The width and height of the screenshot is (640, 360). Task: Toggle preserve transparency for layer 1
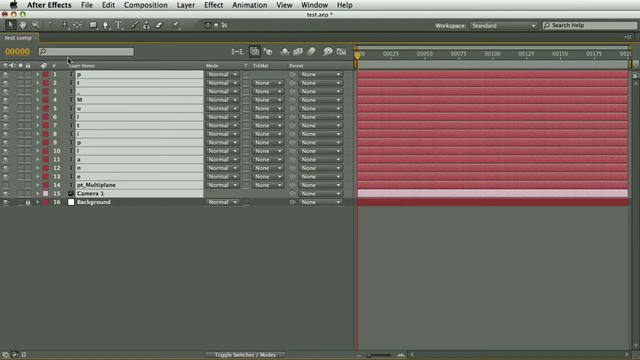pyautogui.click(x=246, y=74)
